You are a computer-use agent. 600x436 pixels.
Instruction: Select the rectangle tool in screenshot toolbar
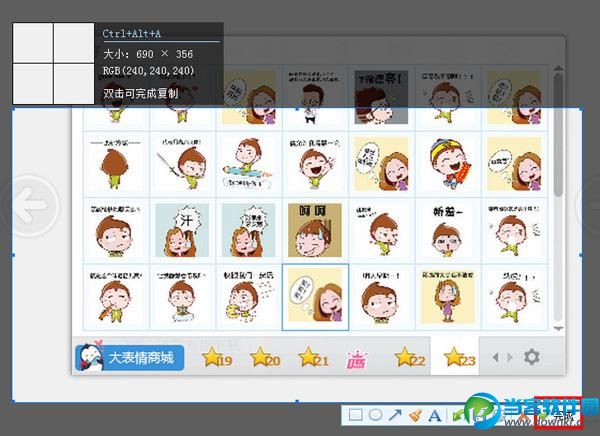[x=355, y=415]
